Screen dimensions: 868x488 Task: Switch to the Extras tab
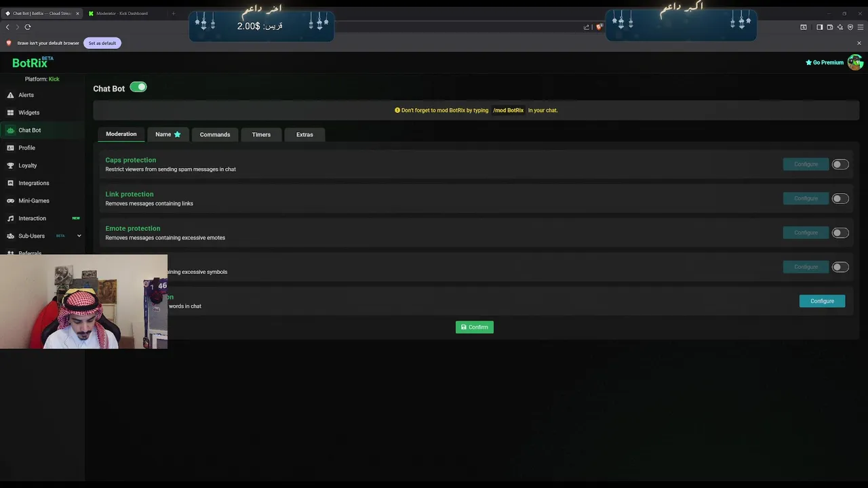pyautogui.click(x=304, y=134)
